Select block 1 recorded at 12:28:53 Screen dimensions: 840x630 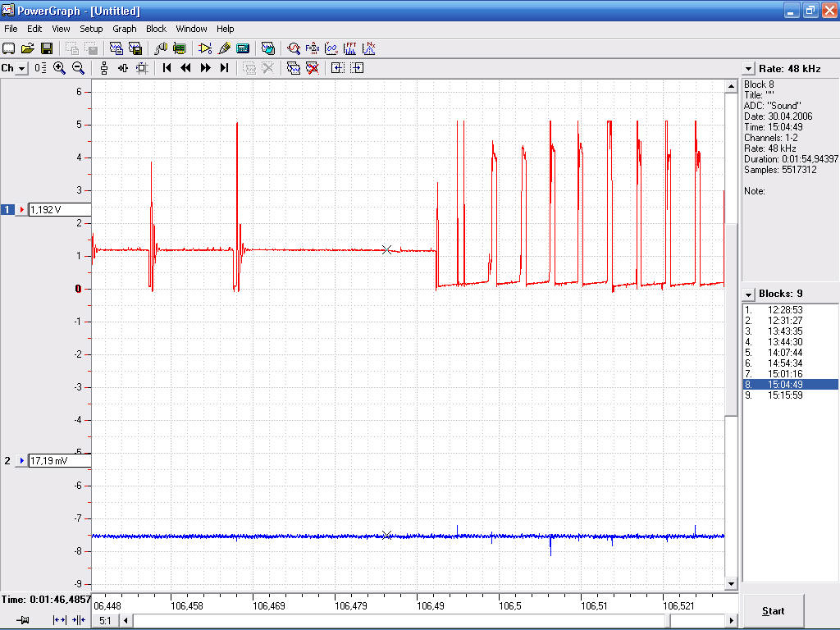tap(790, 309)
